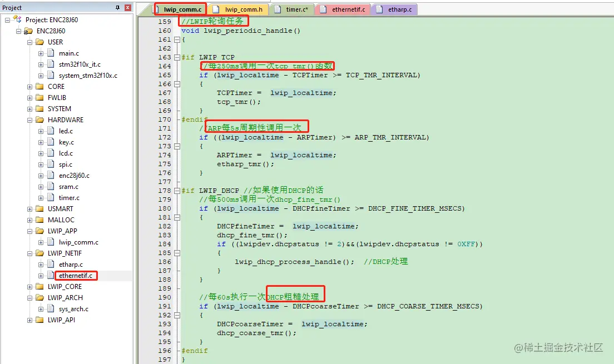
Task: Select the ethernetif.c file icon in tree
Action: (x=51, y=275)
